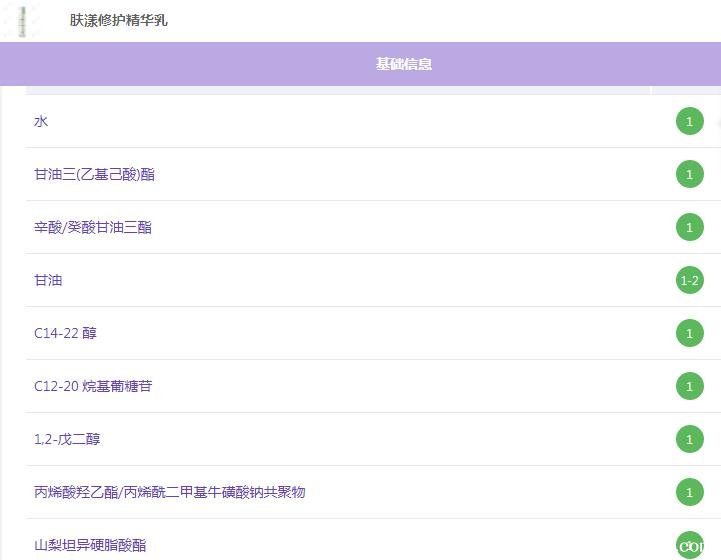The width and height of the screenshot is (721, 560).
Task: Open the 辛酸/癸酸甘油三酯 ingredient entry
Action: pos(93,227)
